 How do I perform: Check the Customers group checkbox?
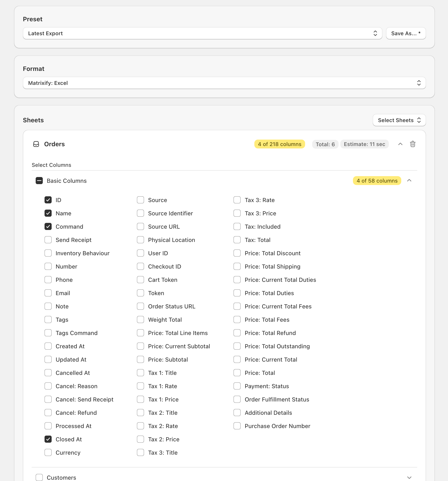[39, 477]
